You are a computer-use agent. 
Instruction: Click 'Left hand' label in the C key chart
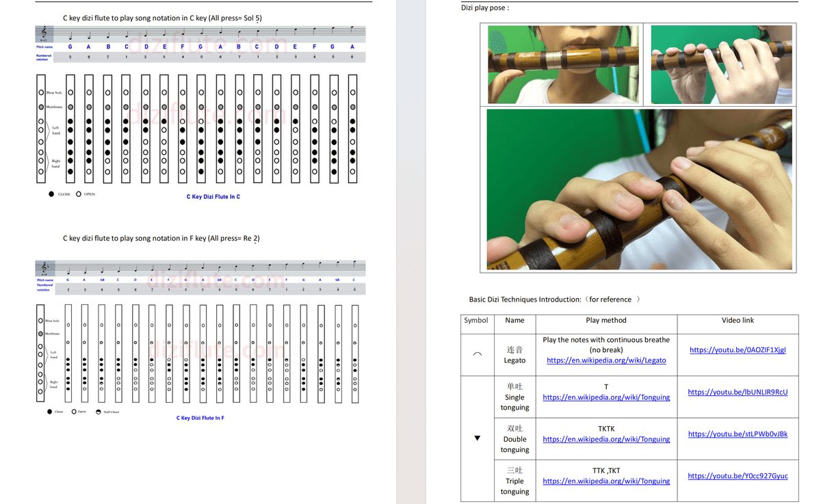(55, 131)
